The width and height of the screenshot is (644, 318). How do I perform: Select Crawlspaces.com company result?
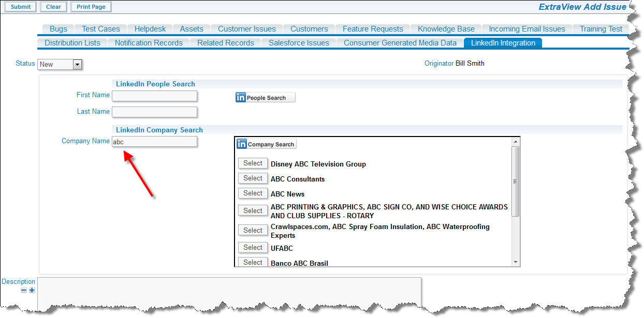pos(253,230)
